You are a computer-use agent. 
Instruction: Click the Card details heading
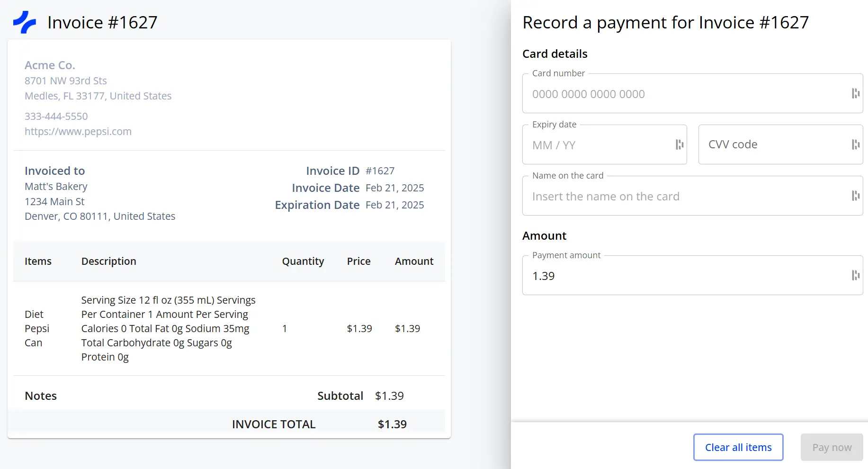click(x=555, y=54)
